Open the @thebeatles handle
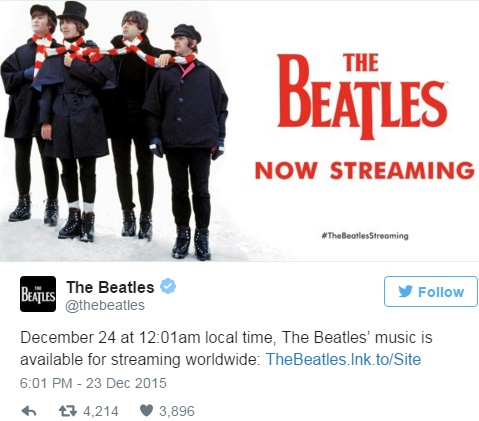Screen dimensions: 479x421 (x=105, y=305)
